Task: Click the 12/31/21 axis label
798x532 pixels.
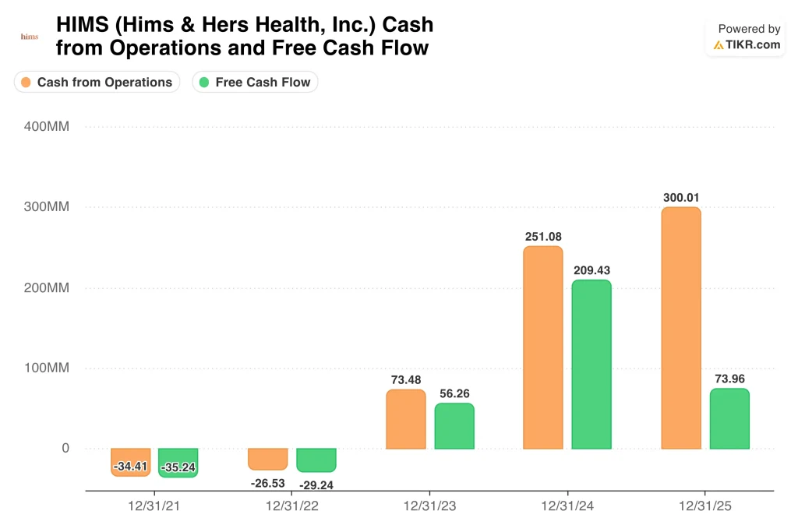Action: click(154, 506)
